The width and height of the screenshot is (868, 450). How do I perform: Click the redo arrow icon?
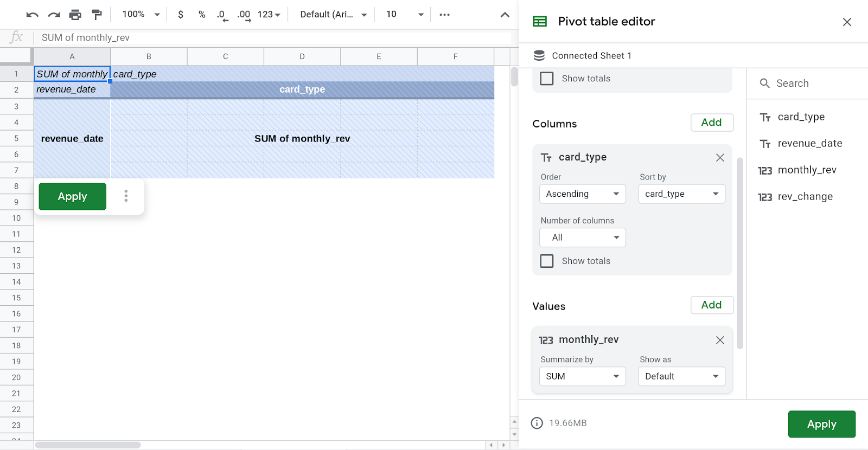(54, 15)
